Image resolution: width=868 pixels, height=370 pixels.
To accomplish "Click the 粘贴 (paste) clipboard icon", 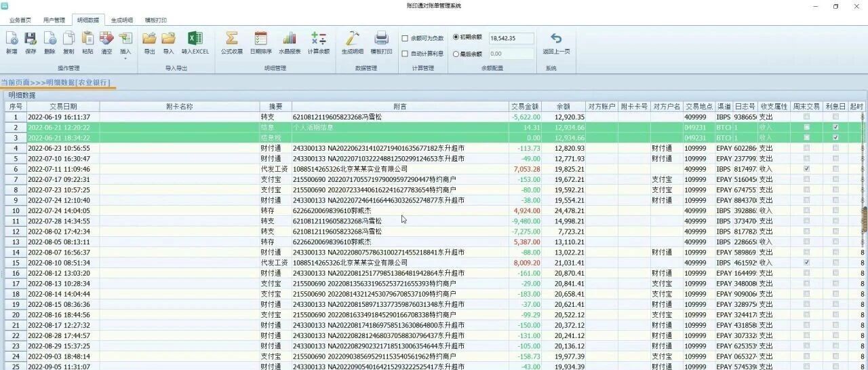I will click(87, 39).
